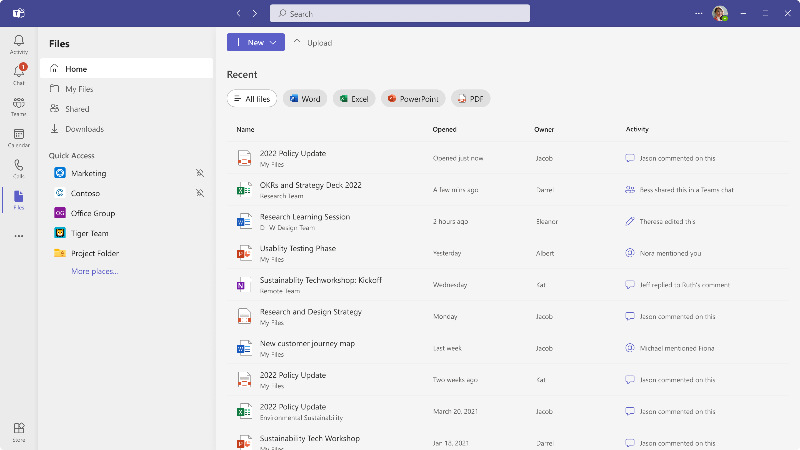Open Downloads in the Files sidebar
This screenshot has width=800, height=450.
[84, 129]
